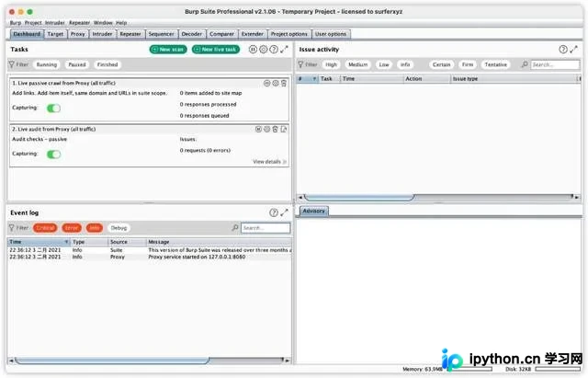This screenshot has width=588, height=378.
Task: Pause the Live passive crawl task
Action: click(x=266, y=84)
